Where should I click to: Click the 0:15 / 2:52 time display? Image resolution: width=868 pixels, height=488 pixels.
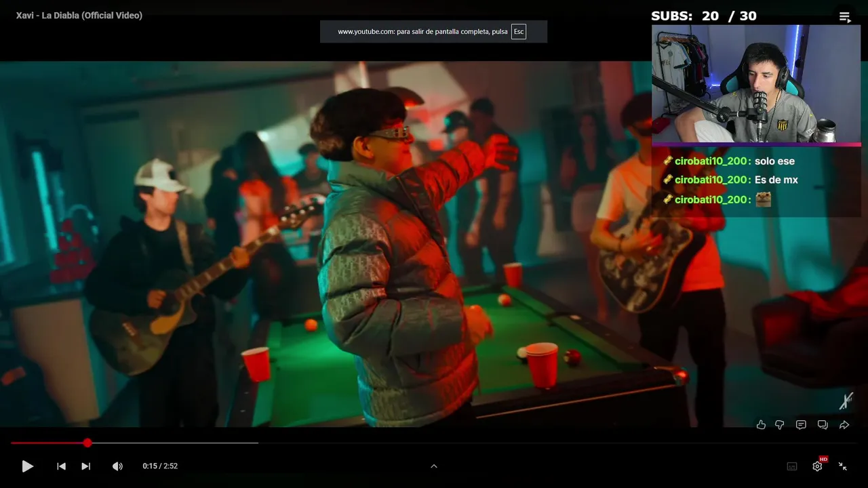pyautogui.click(x=160, y=466)
